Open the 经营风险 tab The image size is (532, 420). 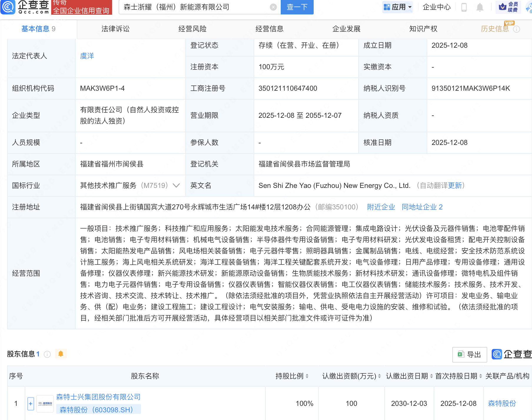192,29
